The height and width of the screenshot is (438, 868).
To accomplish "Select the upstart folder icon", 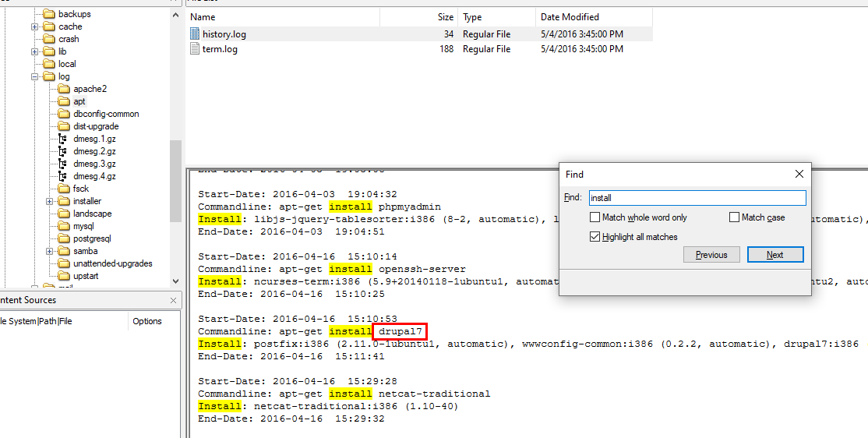I will pos(64,276).
